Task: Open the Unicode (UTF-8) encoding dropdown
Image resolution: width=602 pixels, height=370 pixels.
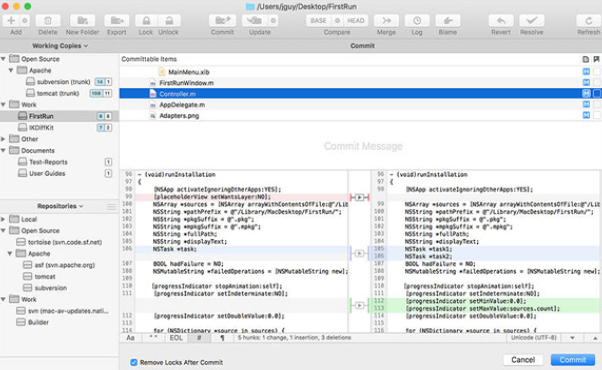Action: (534, 338)
